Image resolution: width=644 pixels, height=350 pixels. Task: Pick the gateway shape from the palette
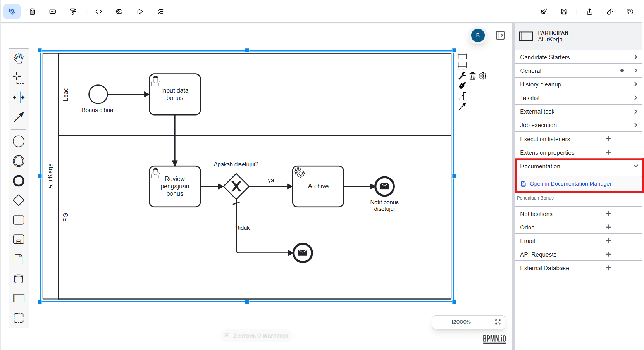19,200
